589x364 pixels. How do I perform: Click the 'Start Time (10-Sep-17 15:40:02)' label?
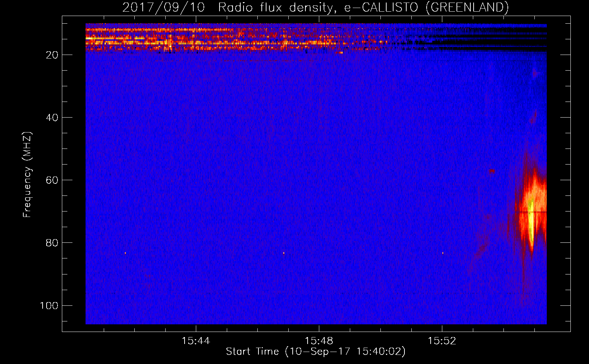(316, 352)
